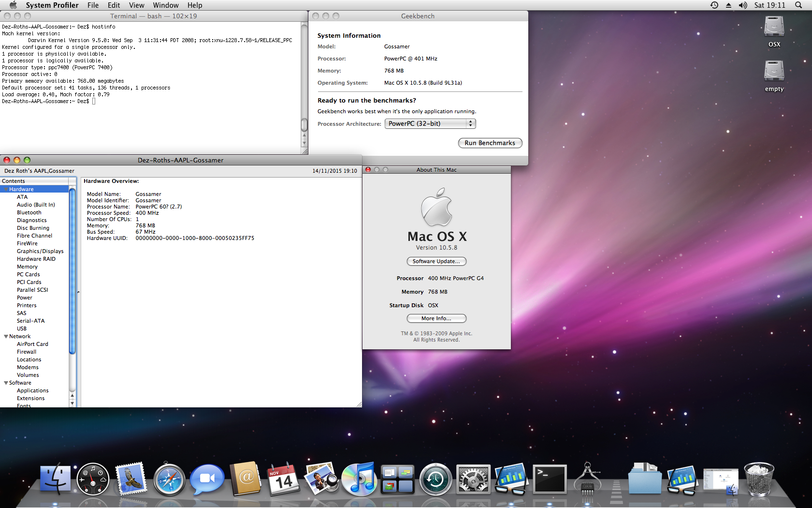The image size is (812, 508).
Task: Switch to Terminal via its Dock icon
Action: [550, 479]
